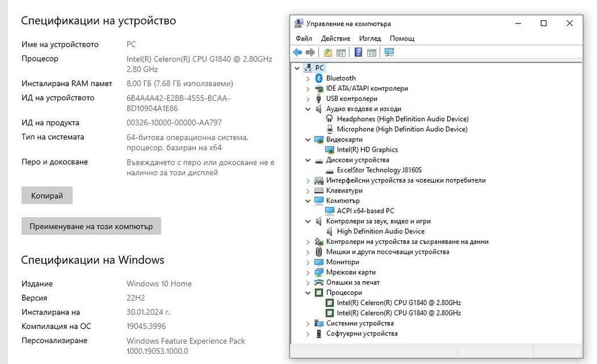This screenshot has width=597, height=364.
Task: Click the Опашки за печат printer icon
Action: pyautogui.click(x=319, y=282)
